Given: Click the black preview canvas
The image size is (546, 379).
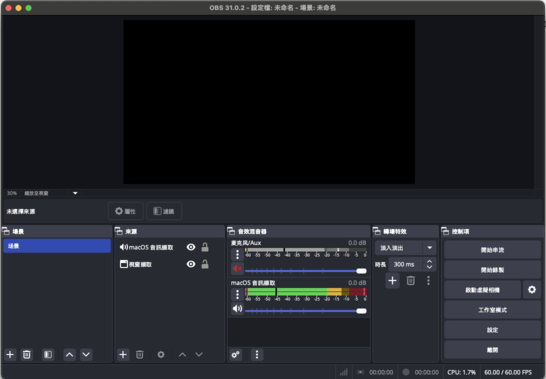Looking at the screenshot, I should (x=269, y=102).
